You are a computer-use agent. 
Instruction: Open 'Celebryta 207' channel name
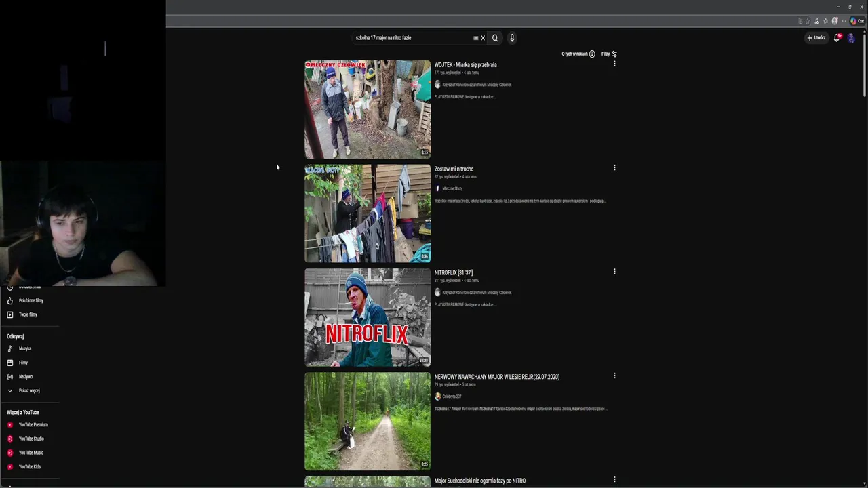[452, 396]
